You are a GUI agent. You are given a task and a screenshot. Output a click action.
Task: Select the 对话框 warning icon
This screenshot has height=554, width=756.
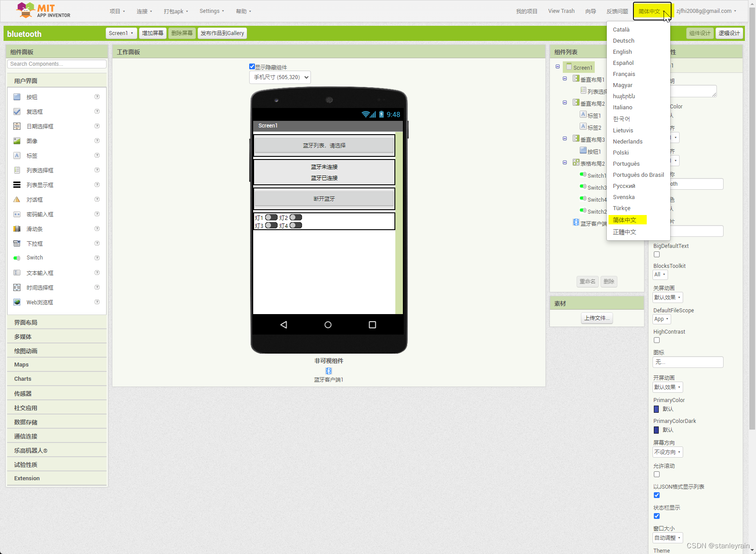point(17,199)
